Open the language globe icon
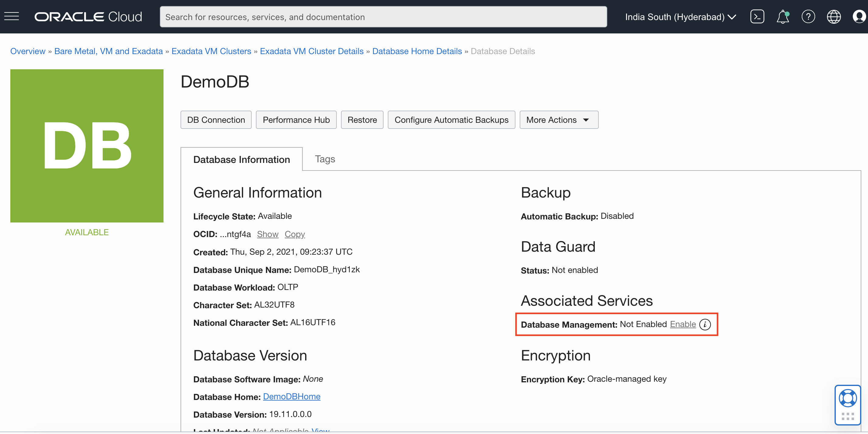 pos(834,16)
